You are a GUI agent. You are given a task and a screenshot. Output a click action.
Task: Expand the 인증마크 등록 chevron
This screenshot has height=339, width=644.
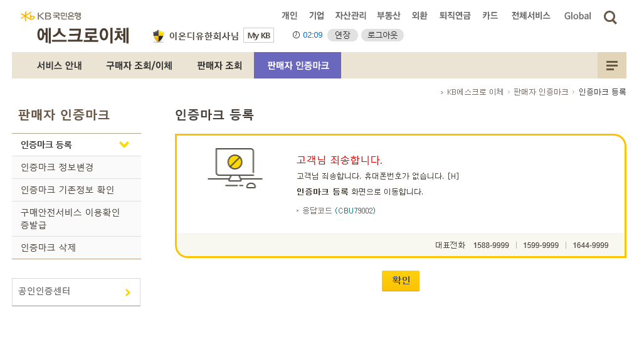click(124, 144)
